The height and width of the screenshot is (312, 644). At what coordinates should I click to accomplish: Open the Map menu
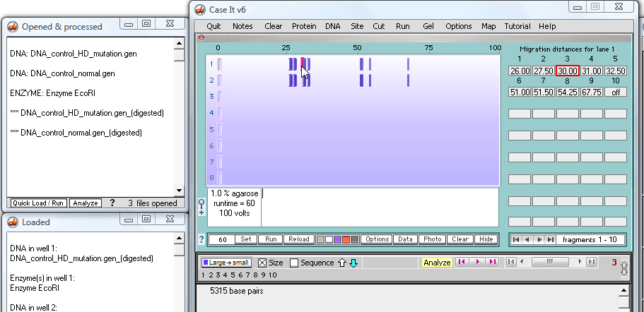click(488, 26)
